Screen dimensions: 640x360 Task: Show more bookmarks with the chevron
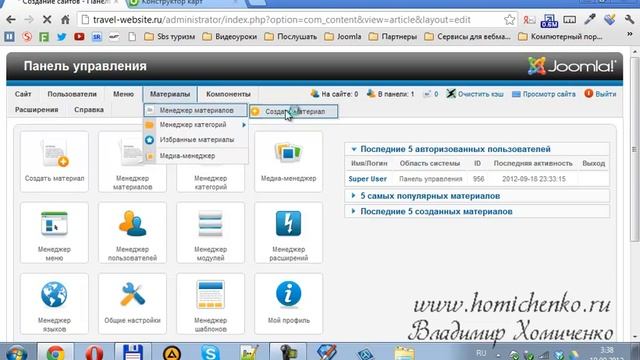coord(629,35)
